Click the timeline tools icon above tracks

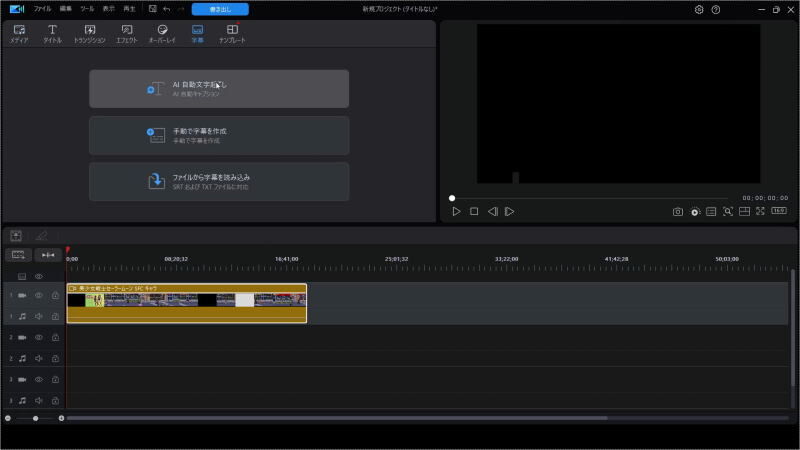click(x=16, y=235)
